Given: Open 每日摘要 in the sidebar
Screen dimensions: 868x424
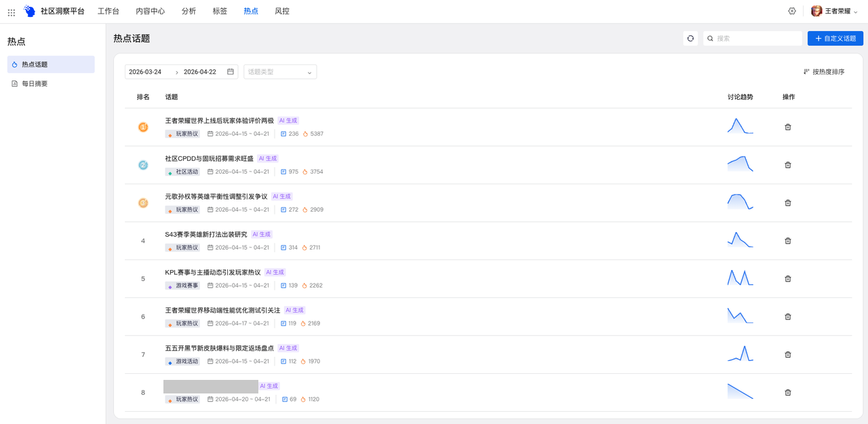Looking at the screenshot, I should 51,83.
